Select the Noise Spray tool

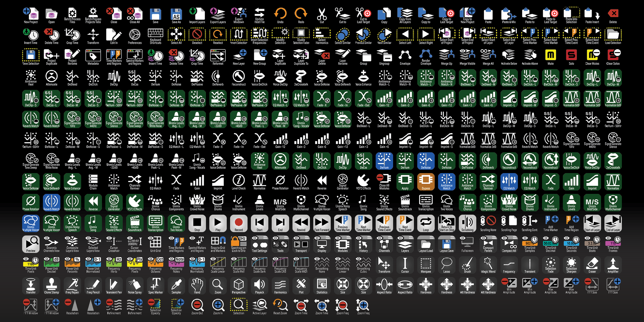tap(135, 286)
